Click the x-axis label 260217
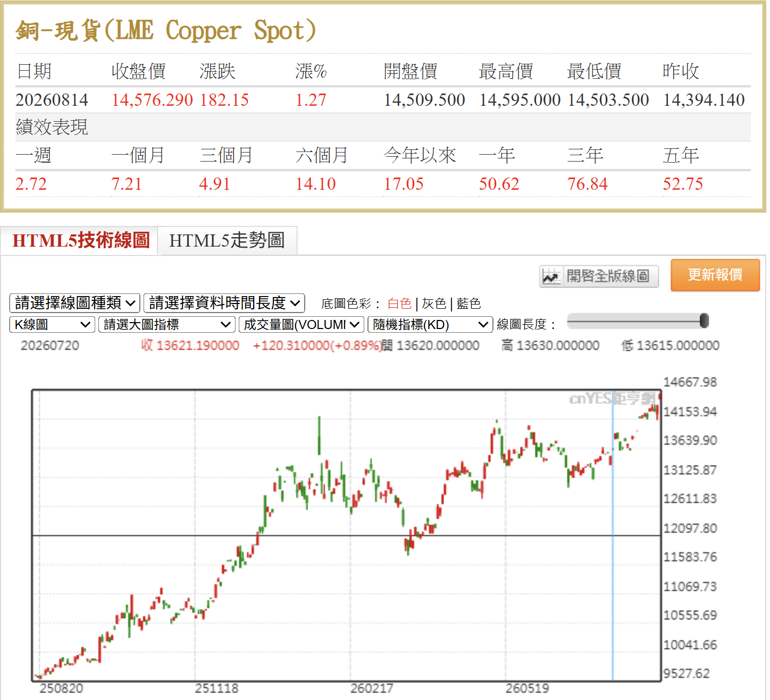This screenshot has height=700, width=770. [x=372, y=688]
